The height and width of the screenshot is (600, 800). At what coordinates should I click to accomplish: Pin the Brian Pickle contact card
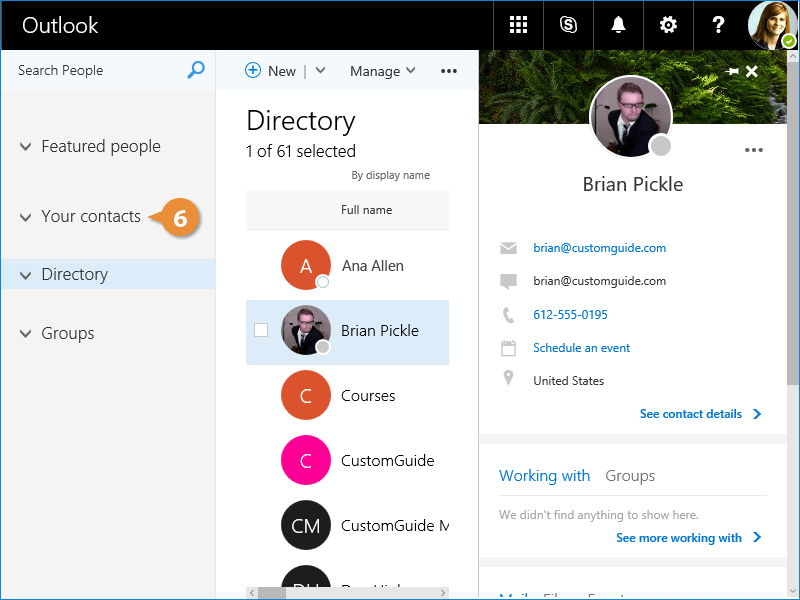[733, 72]
